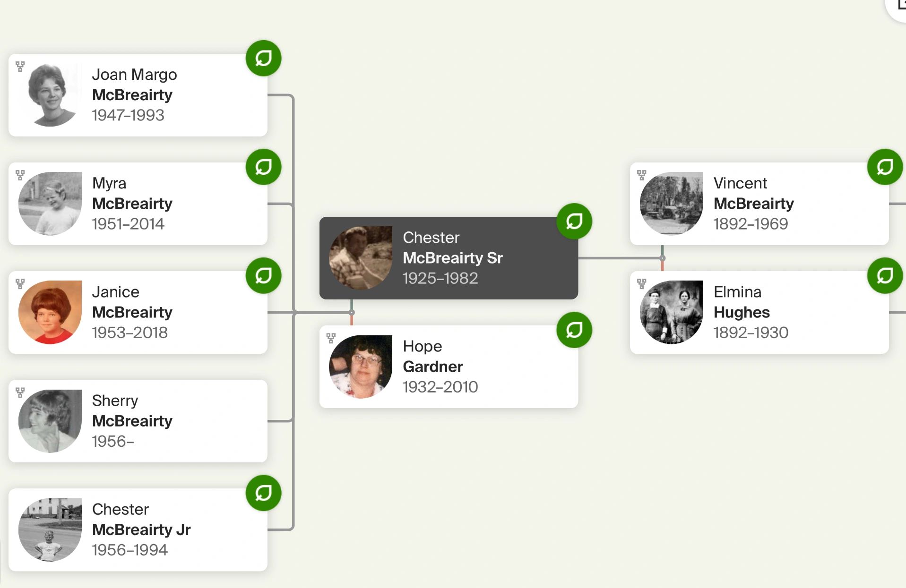Click Elmina Hughes's photo thumbnail

(x=672, y=312)
